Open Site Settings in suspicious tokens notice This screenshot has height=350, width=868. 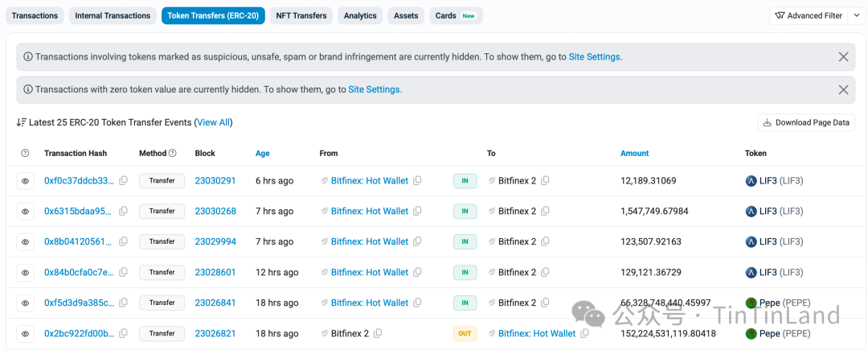[595, 56]
